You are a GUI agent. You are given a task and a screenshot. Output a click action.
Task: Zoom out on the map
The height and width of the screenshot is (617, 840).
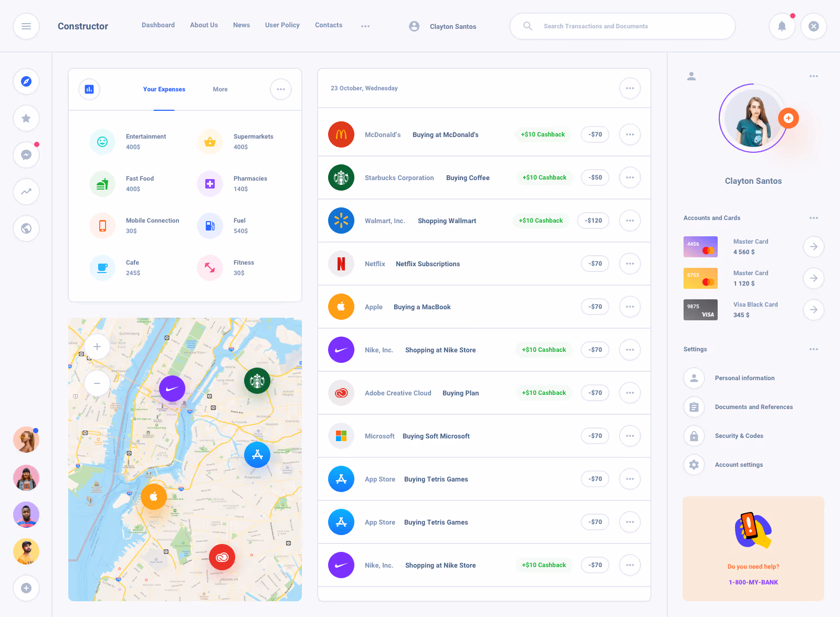click(97, 383)
